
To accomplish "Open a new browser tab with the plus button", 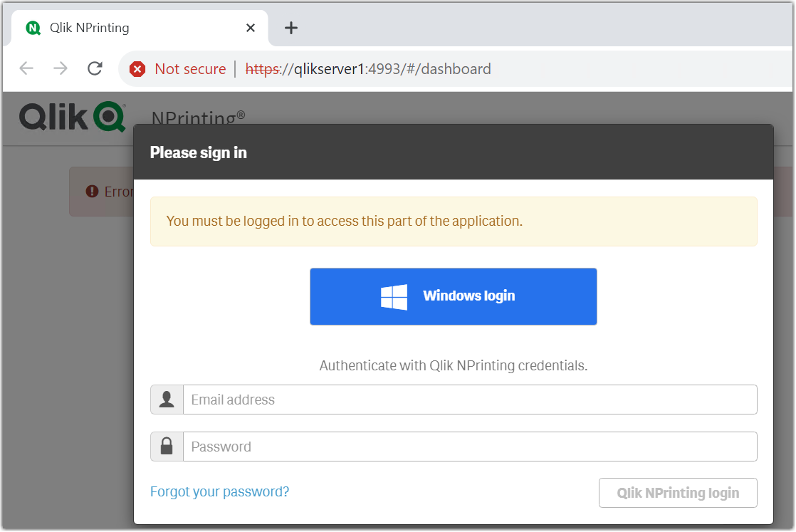I will point(291,27).
